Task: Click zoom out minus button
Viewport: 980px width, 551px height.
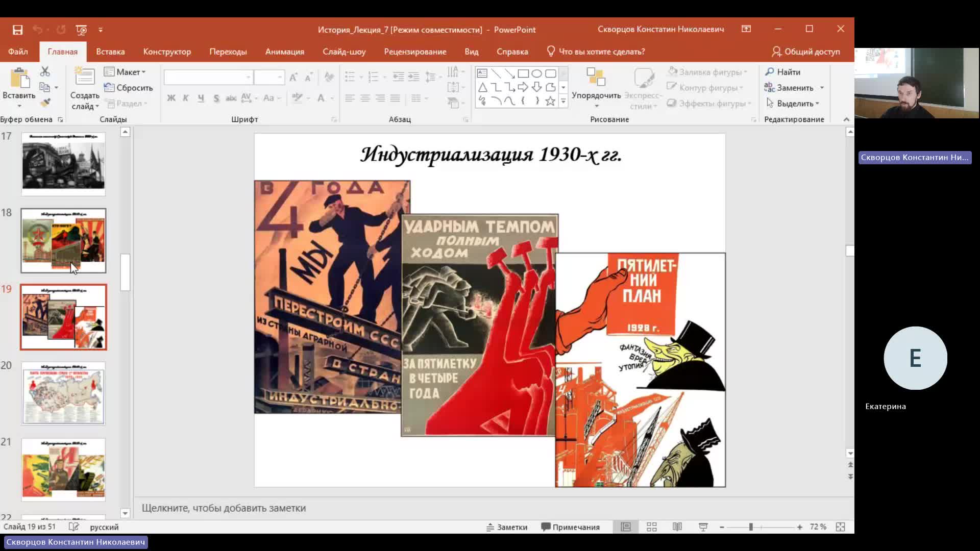Action: [722, 527]
